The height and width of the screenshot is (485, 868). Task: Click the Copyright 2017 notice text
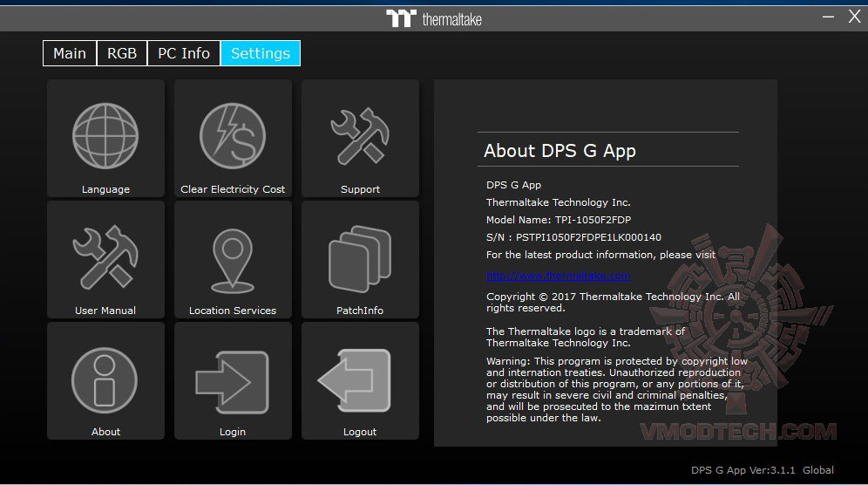[613, 302]
